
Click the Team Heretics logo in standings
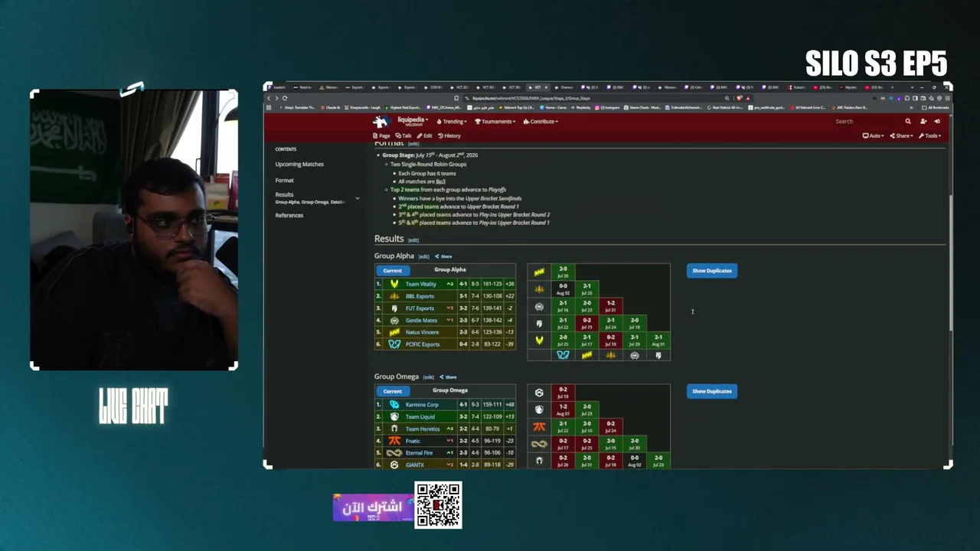[x=394, y=429]
